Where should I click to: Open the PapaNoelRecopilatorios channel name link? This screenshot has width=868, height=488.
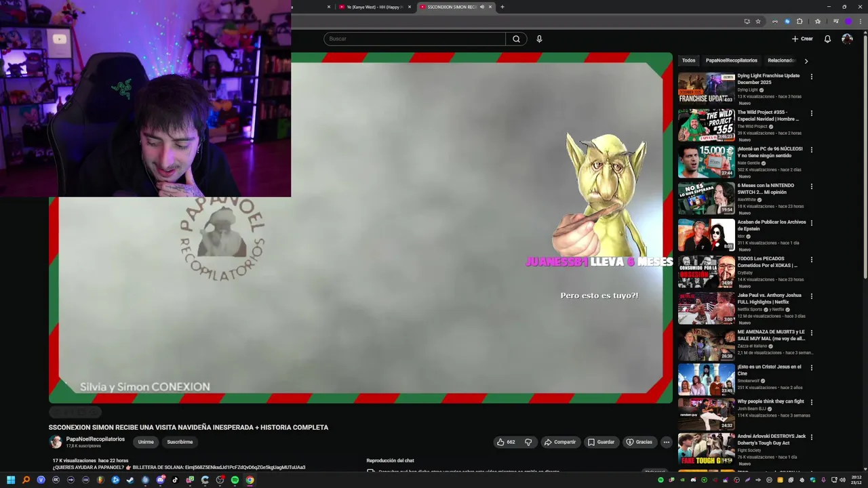(x=96, y=439)
